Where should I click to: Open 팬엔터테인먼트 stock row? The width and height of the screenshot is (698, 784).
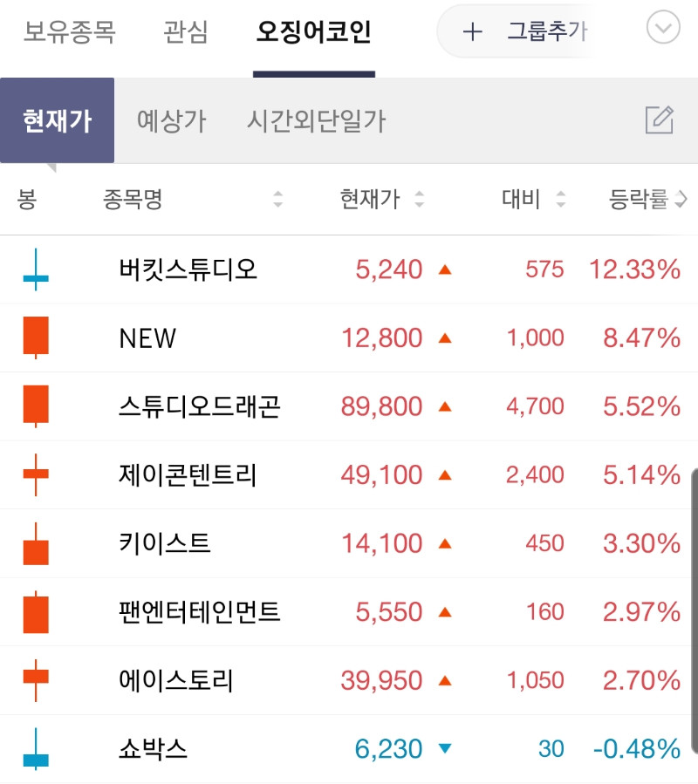pyautogui.click(x=200, y=612)
